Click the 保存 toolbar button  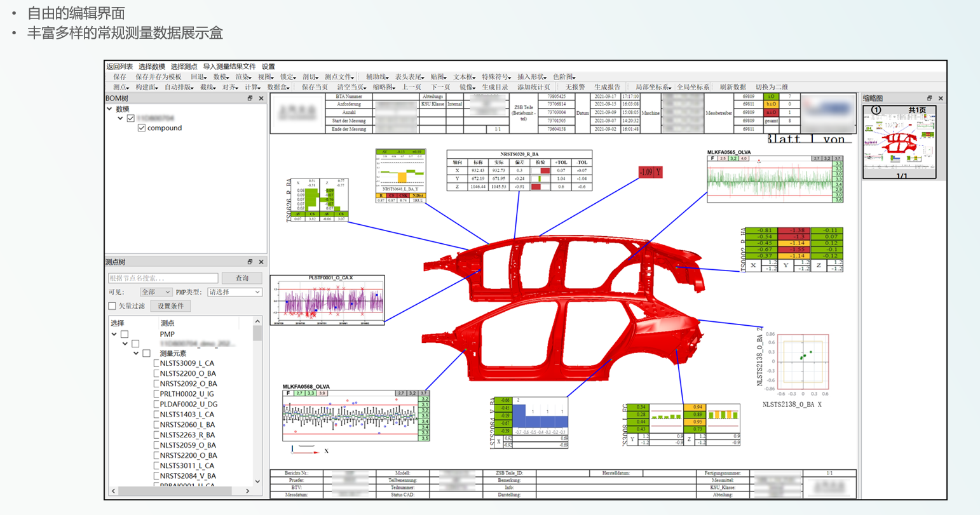tap(119, 77)
